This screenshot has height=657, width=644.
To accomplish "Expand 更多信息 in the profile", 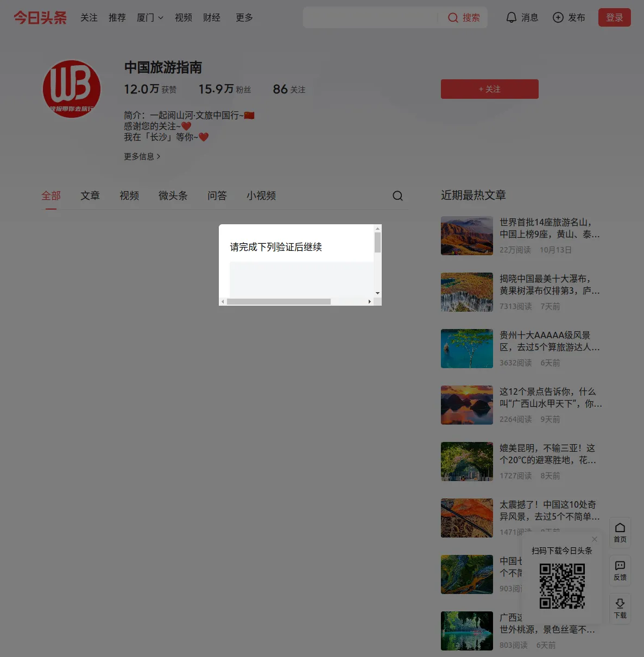I will 142,156.
